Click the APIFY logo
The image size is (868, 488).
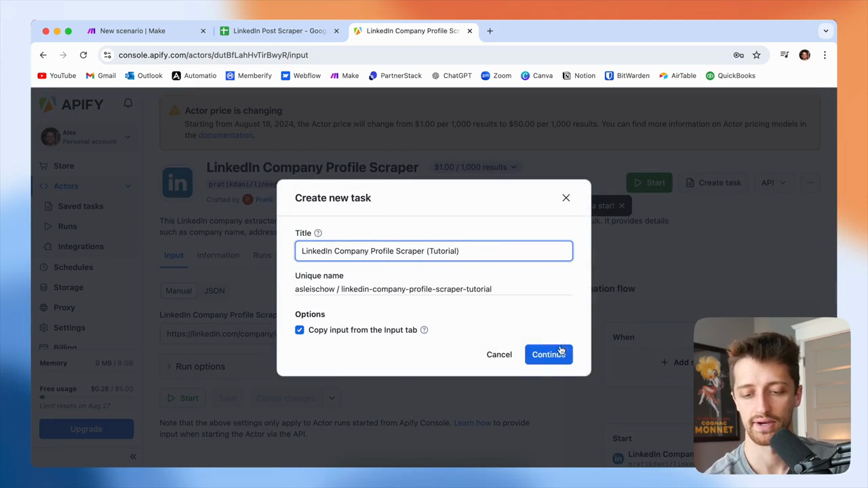click(71, 104)
